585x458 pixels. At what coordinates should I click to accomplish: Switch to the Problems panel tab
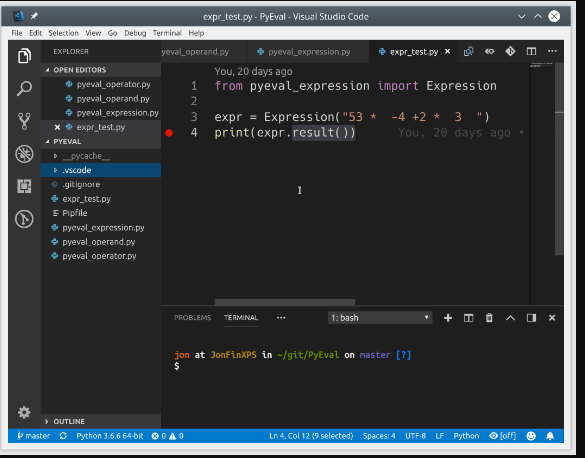point(193,318)
